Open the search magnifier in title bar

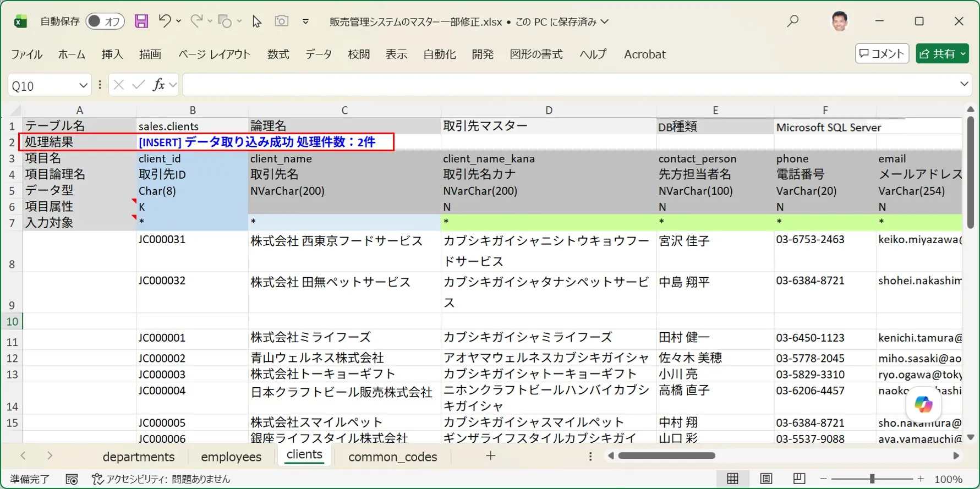pyautogui.click(x=793, y=21)
